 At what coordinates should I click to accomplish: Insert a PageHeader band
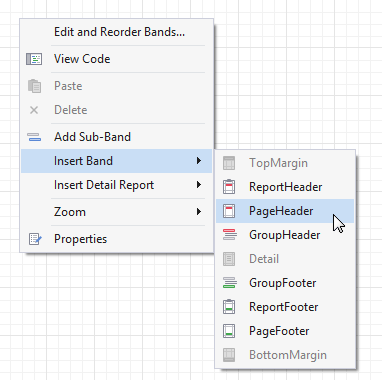click(x=285, y=211)
